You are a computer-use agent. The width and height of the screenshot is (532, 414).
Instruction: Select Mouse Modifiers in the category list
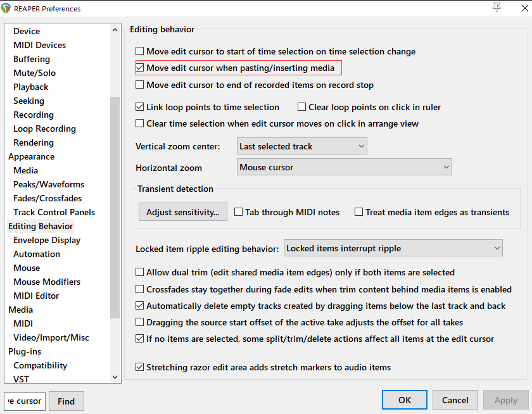tap(47, 282)
